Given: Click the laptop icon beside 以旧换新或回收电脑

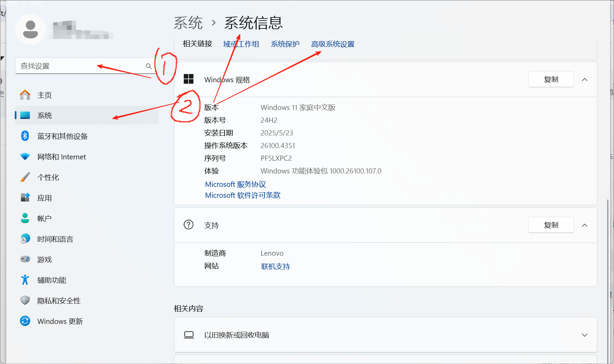Looking at the screenshot, I should click(189, 335).
